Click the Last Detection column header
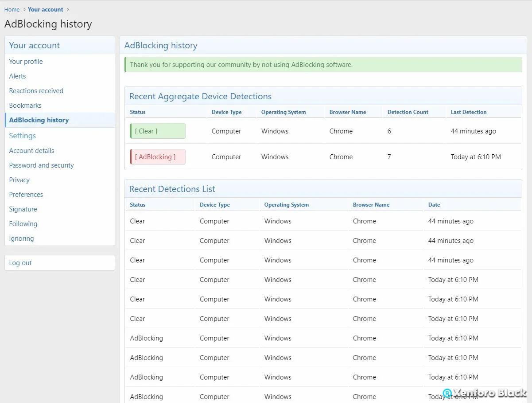The image size is (532, 403). click(x=469, y=112)
